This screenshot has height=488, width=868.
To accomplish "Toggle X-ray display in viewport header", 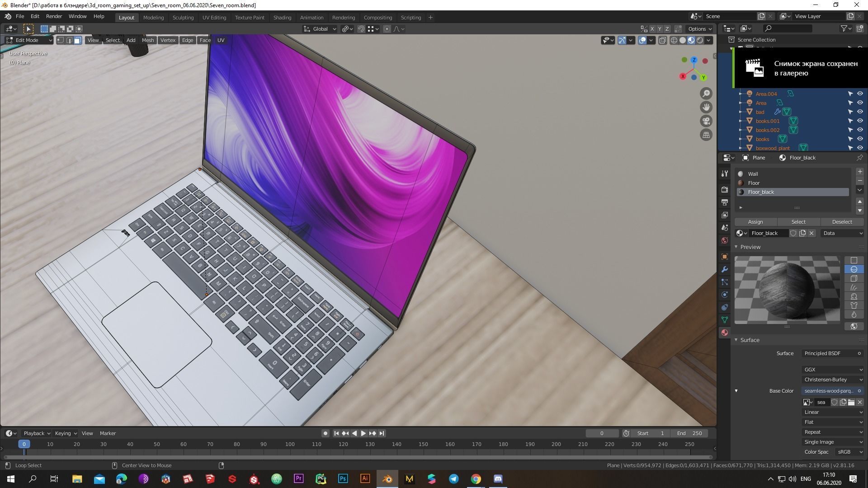I will (x=662, y=40).
